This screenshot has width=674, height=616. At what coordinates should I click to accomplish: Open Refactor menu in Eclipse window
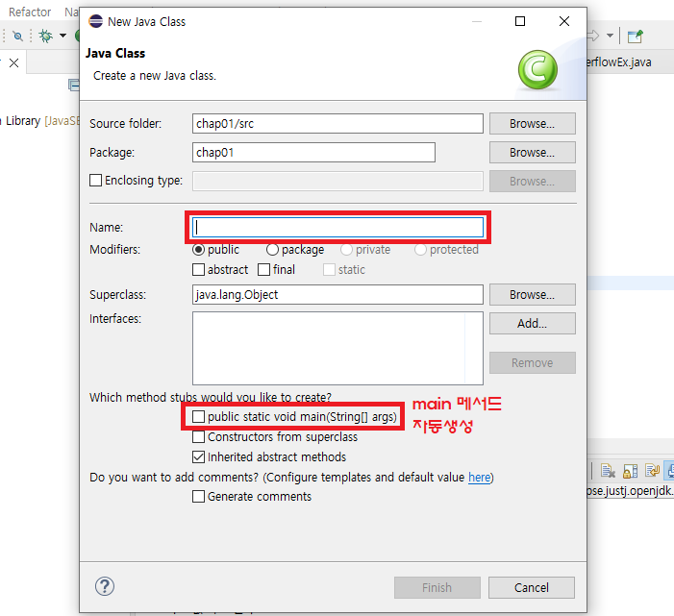coord(30,12)
